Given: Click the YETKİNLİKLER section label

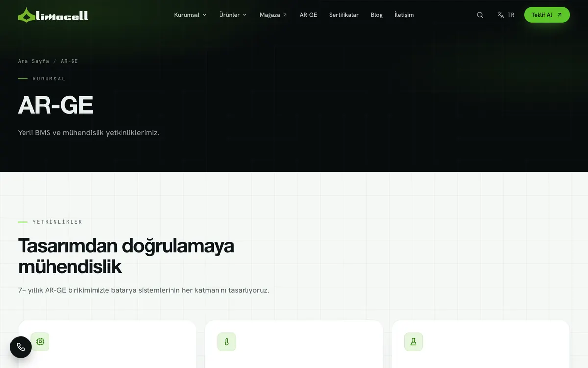Looking at the screenshot, I should tap(57, 222).
